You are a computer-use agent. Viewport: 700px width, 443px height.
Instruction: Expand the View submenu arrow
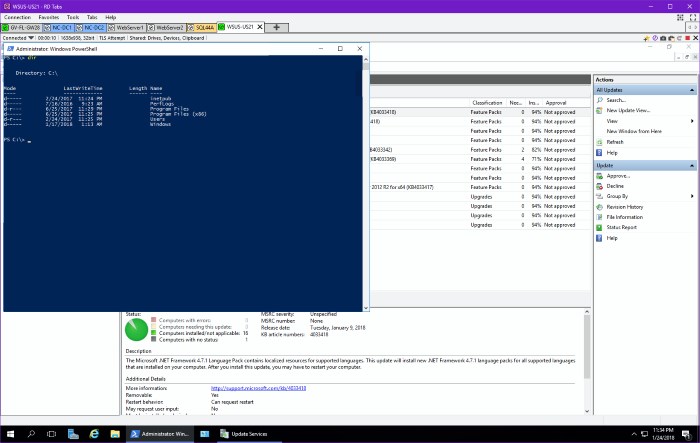692,121
